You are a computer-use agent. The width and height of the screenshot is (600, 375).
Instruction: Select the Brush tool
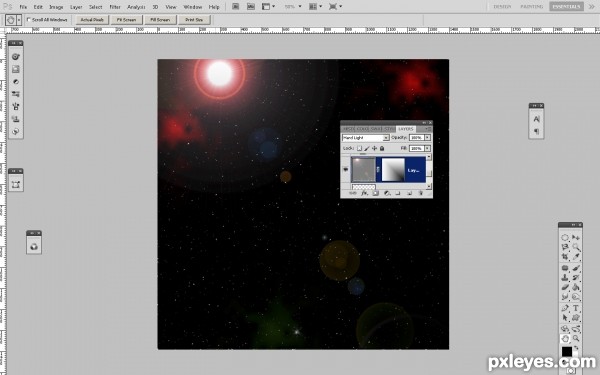576,268
